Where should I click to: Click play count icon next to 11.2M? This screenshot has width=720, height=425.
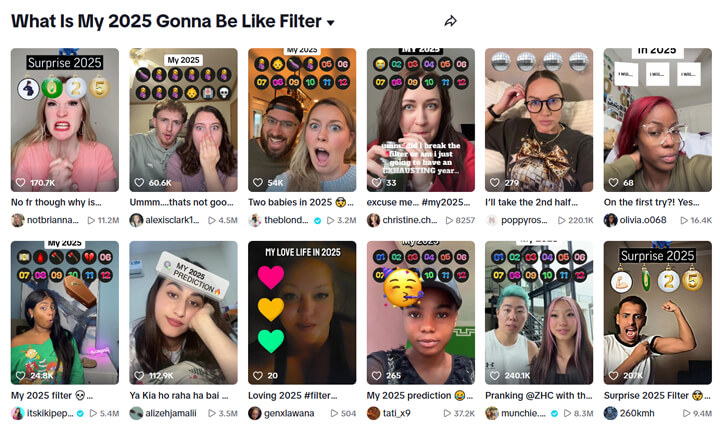(91, 220)
